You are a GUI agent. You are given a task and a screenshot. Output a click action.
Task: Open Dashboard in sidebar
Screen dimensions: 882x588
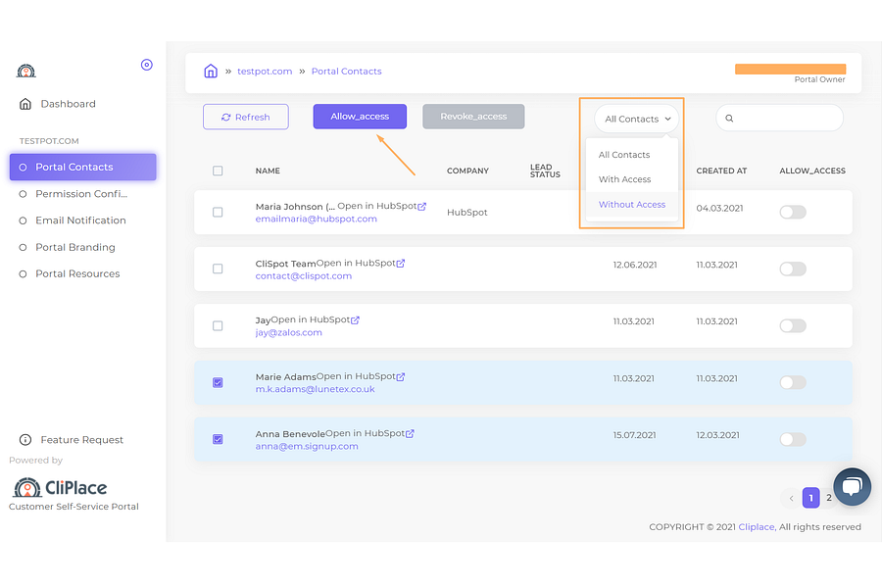click(68, 104)
